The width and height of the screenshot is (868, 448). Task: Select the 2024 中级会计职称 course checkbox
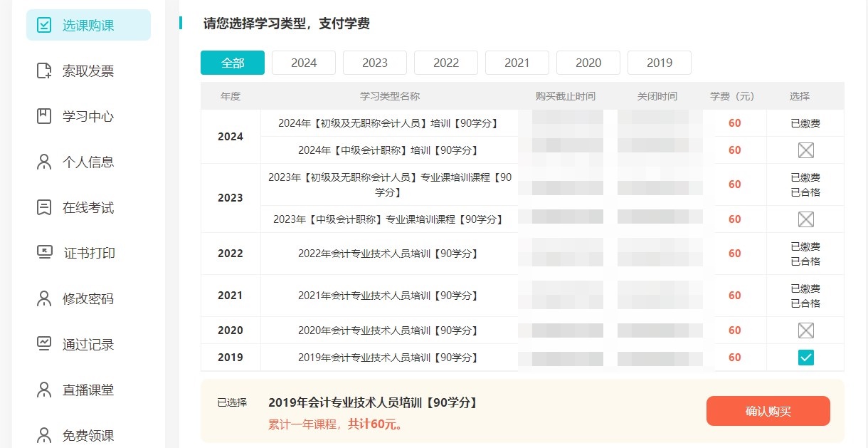coord(805,150)
